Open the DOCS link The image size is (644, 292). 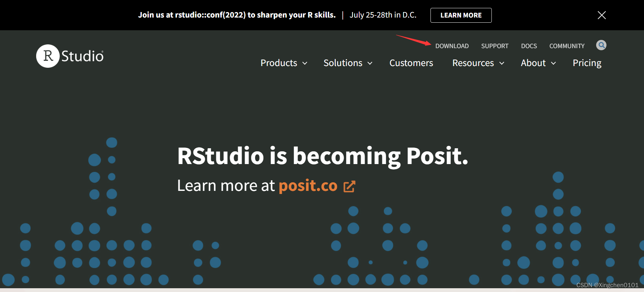point(529,46)
